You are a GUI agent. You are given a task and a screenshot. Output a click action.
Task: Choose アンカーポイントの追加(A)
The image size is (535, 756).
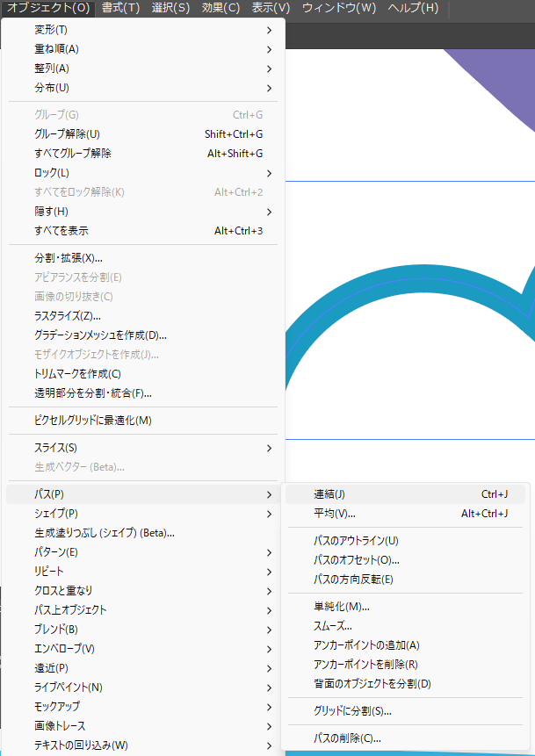tap(366, 645)
